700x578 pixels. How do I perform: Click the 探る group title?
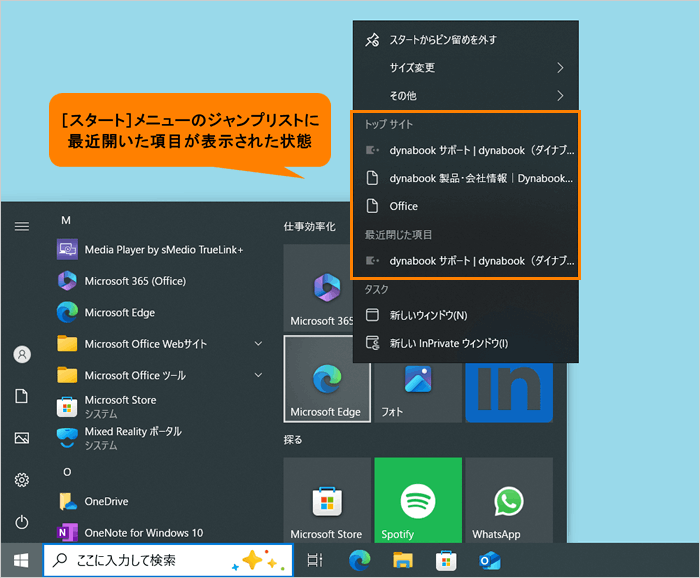point(293,440)
